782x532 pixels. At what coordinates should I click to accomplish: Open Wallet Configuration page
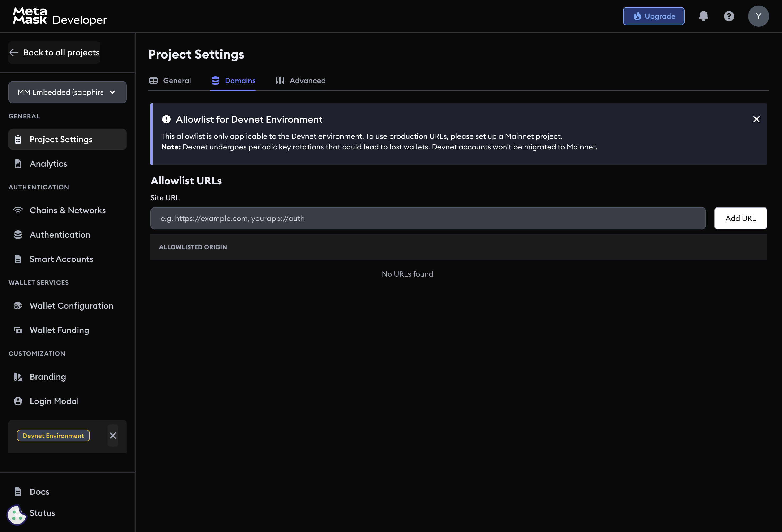point(67,306)
